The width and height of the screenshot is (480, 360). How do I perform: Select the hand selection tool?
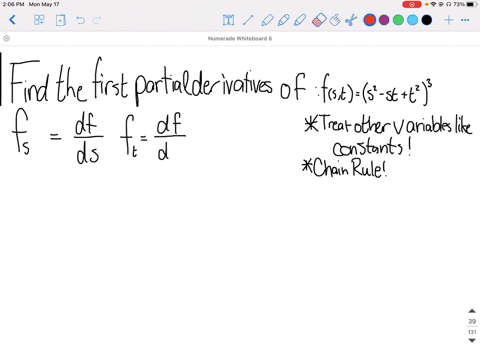tap(335, 20)
